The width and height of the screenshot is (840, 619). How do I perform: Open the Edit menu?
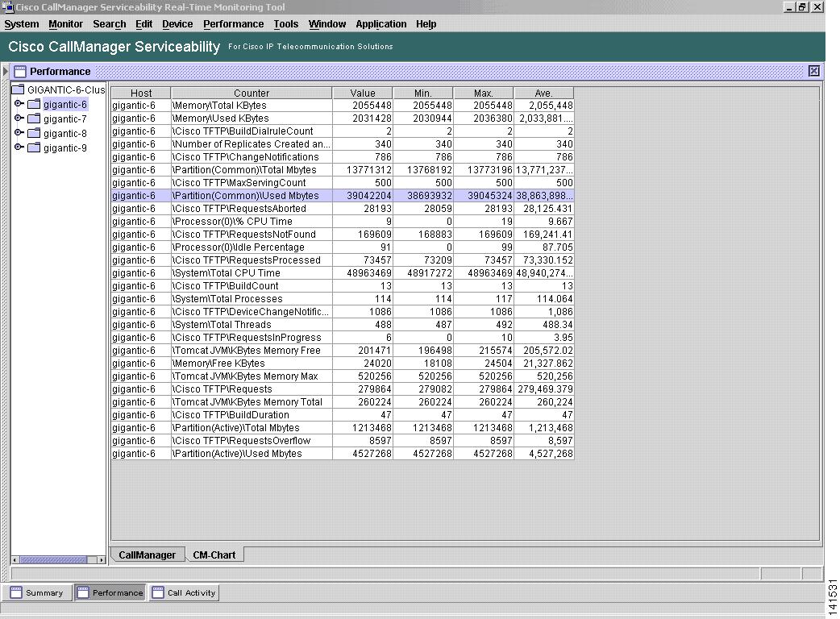[x=143, y=24]
